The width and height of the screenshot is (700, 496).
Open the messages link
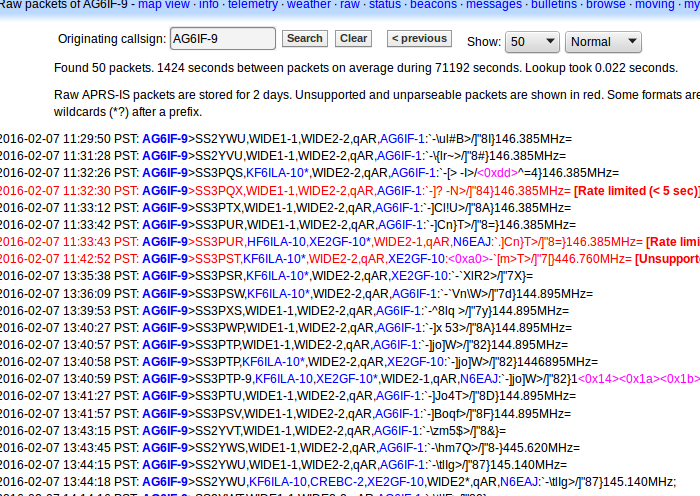pyautogui.click(x=492, y=5)
